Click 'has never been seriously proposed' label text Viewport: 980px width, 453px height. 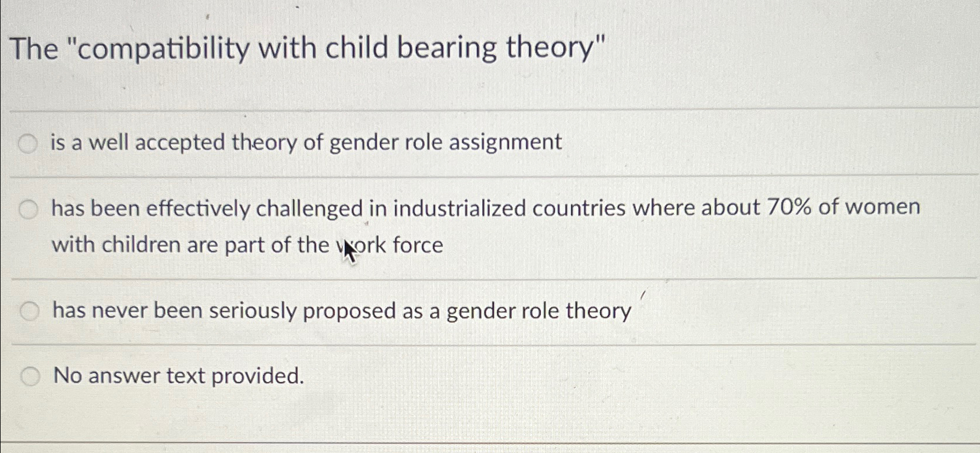point(341,310)
